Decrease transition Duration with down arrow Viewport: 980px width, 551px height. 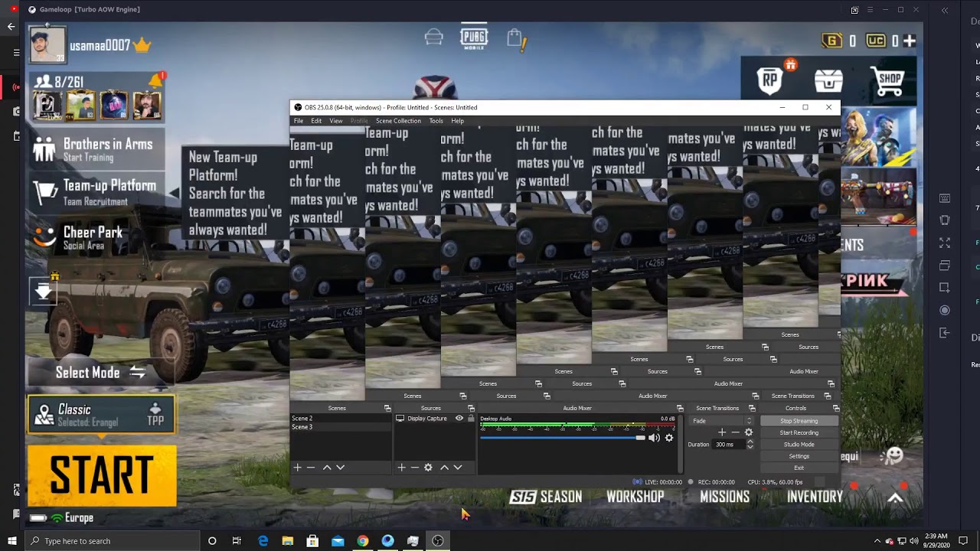[x=750, y=446]
